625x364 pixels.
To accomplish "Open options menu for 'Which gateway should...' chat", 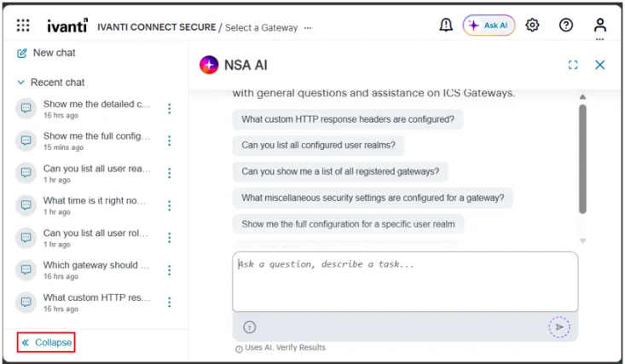I will tap(170, 270).
